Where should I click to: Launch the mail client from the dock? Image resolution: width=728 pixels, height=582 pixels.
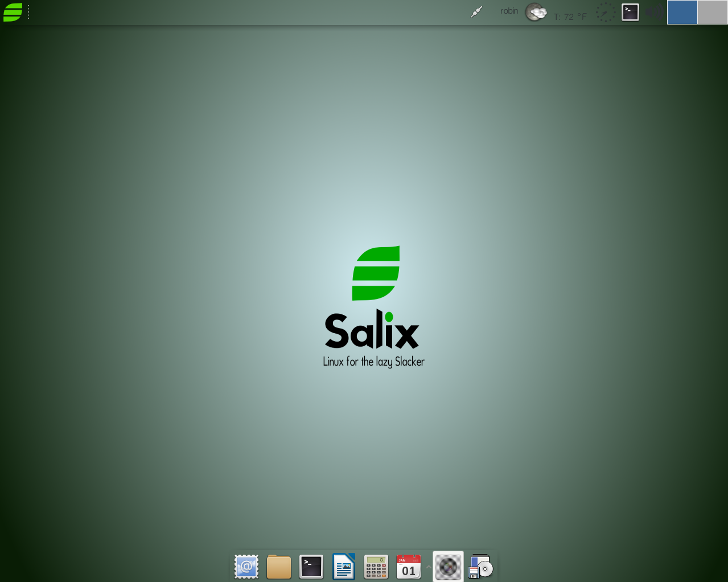point(246,567)
